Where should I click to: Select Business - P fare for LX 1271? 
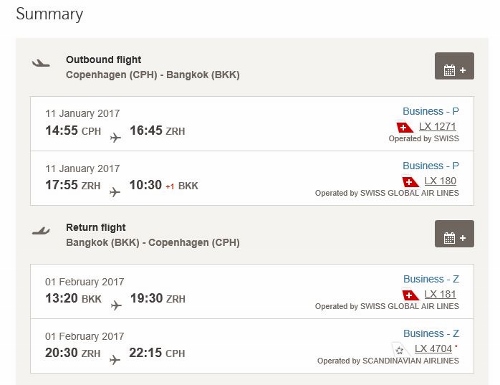click(x=431, y=111)
